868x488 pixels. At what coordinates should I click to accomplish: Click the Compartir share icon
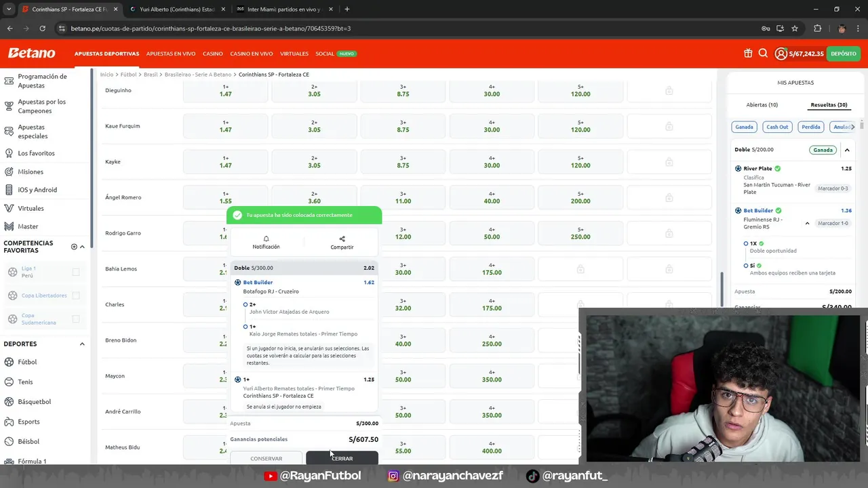click(342, 239)
